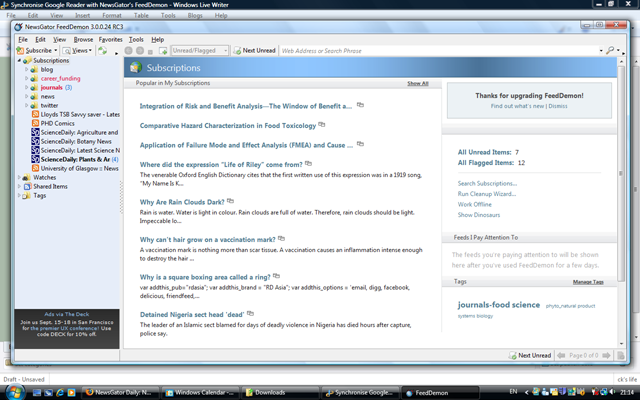Screen dimensions: 640x400
Task: Click the browser Back arrow icon
Action: pyautogui.click(x=128, y=51)
